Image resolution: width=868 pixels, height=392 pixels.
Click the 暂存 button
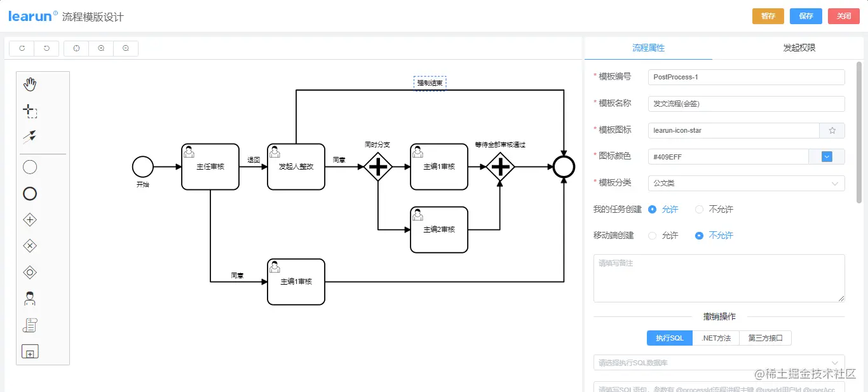(768, 16)
